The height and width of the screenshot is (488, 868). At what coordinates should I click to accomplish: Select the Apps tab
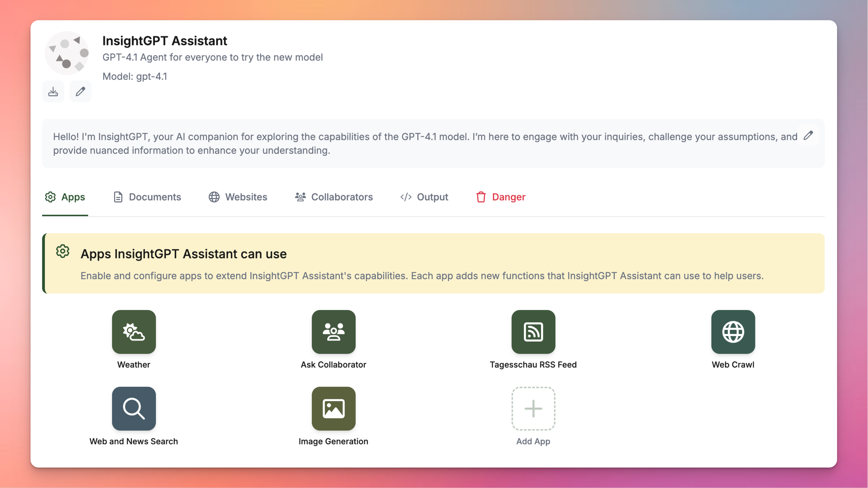(x=65, y=197)
